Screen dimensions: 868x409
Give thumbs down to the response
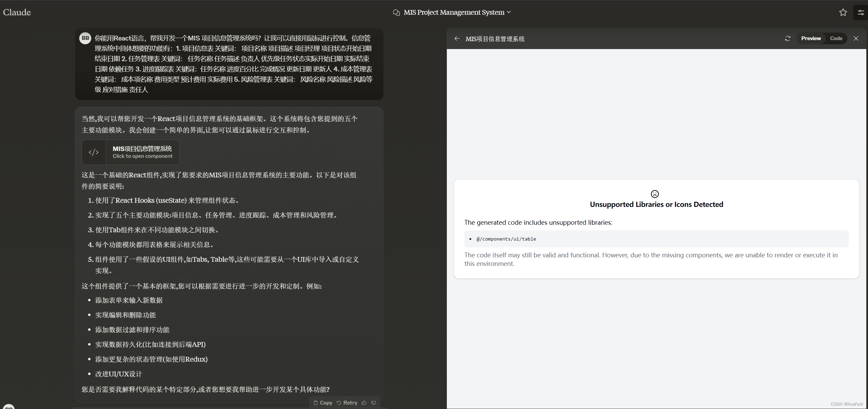click(x=374, y=403)
